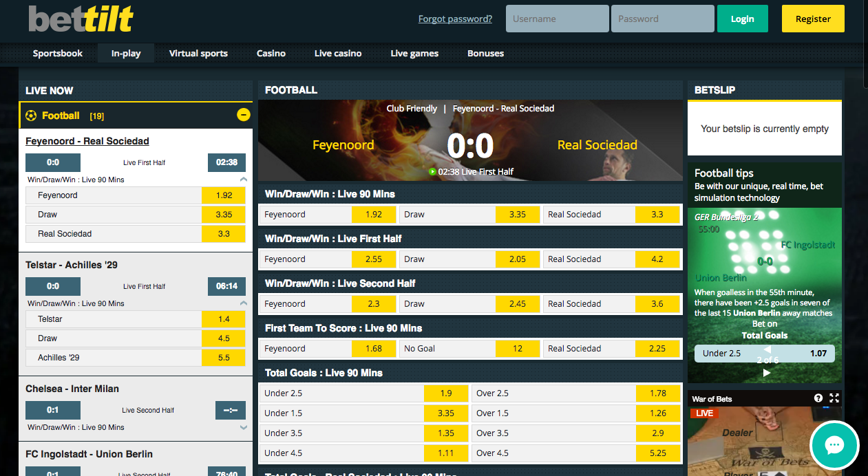Open the Forgot password link
Image resolution: width=868 pixels, height=476 pixels.
(455, 19)
